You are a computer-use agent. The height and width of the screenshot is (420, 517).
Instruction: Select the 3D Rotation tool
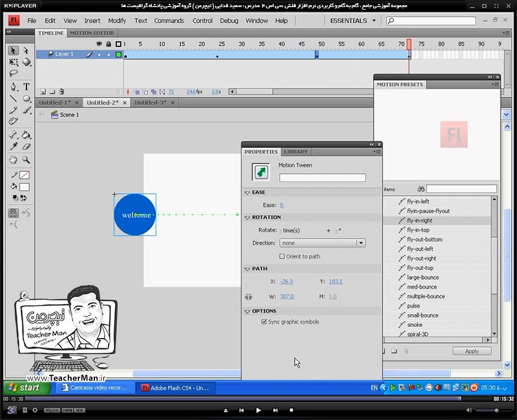[26, 62]
